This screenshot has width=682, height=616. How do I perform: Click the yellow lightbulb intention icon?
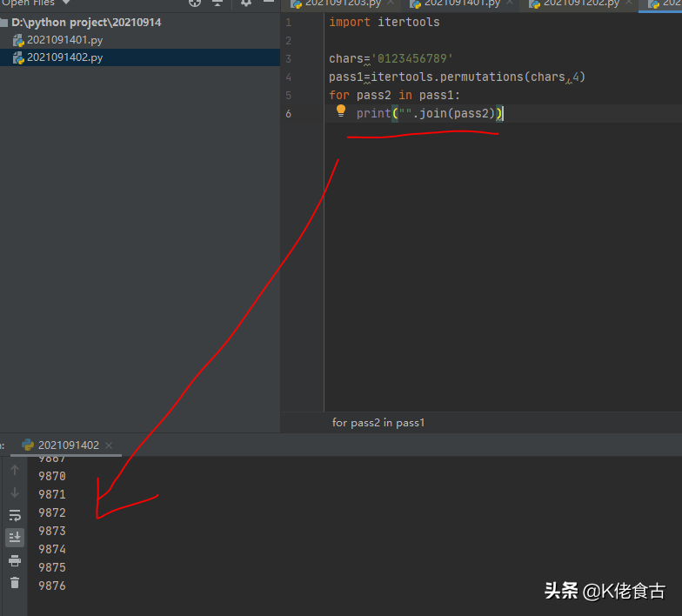(341, 111)
